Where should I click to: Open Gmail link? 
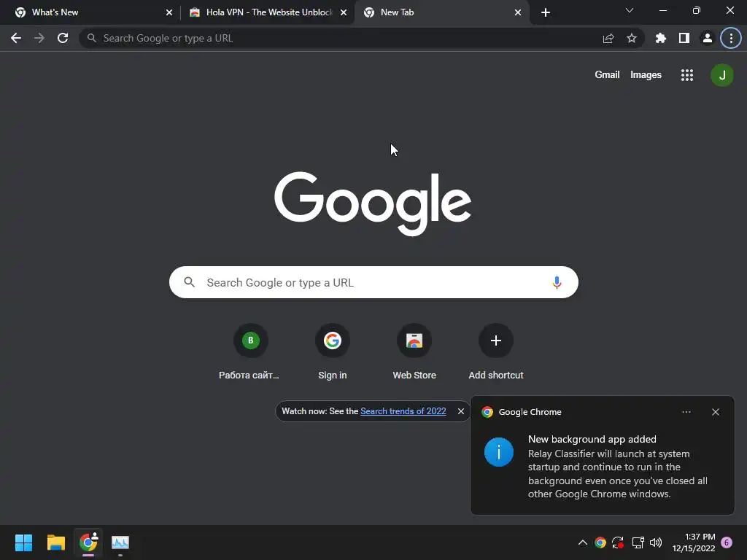coord(607,75)
